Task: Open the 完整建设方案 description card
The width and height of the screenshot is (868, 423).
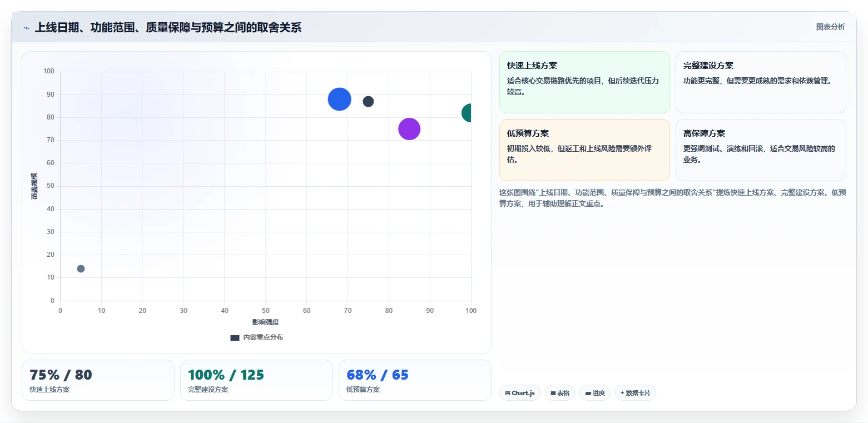Action: 761,82
